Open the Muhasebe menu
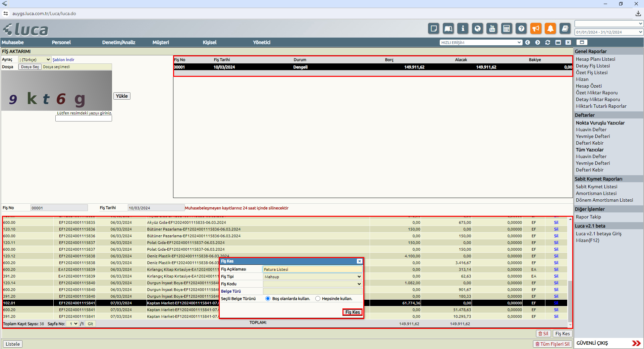The image size is (644, 349). click(13, 42)
